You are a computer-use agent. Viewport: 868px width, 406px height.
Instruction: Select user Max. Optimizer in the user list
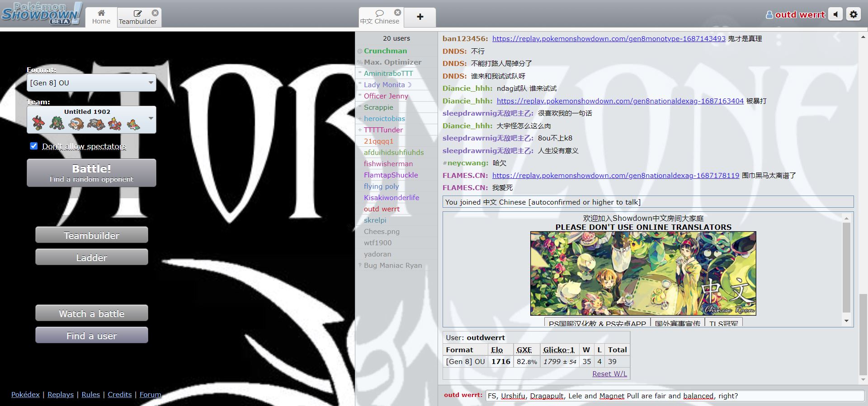point(396,62)
